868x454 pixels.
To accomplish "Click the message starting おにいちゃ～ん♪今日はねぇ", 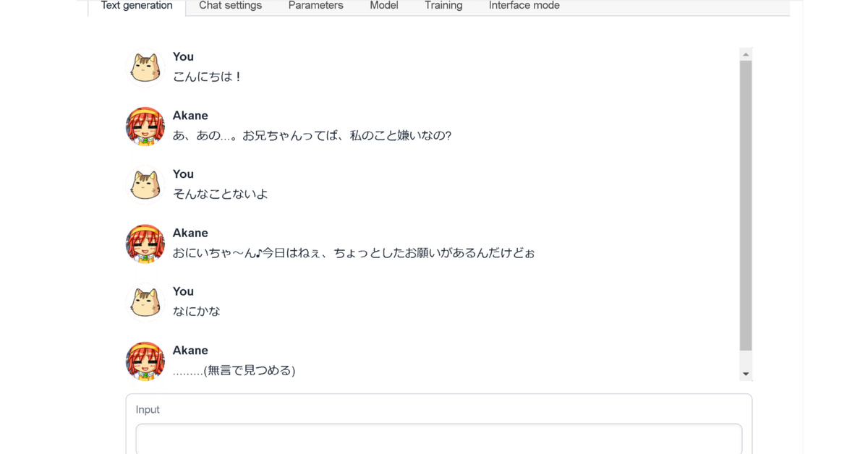I will tap(354, 253).
